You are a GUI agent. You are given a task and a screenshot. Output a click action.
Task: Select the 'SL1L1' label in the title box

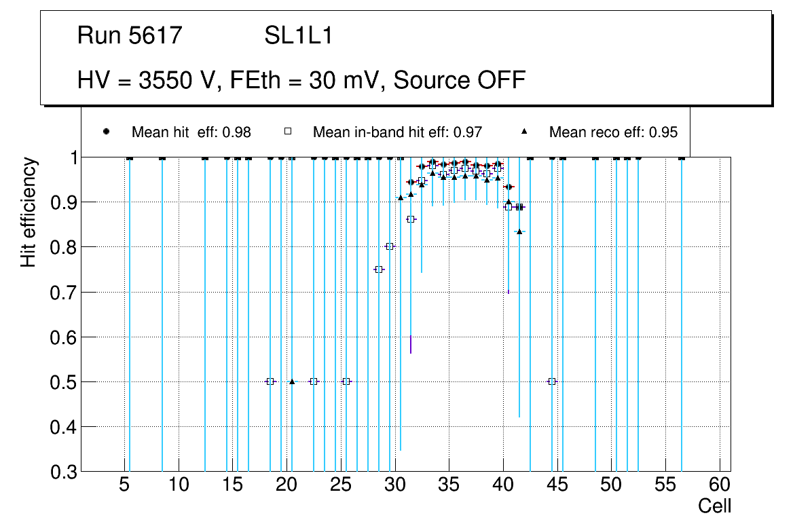(298, 36)
